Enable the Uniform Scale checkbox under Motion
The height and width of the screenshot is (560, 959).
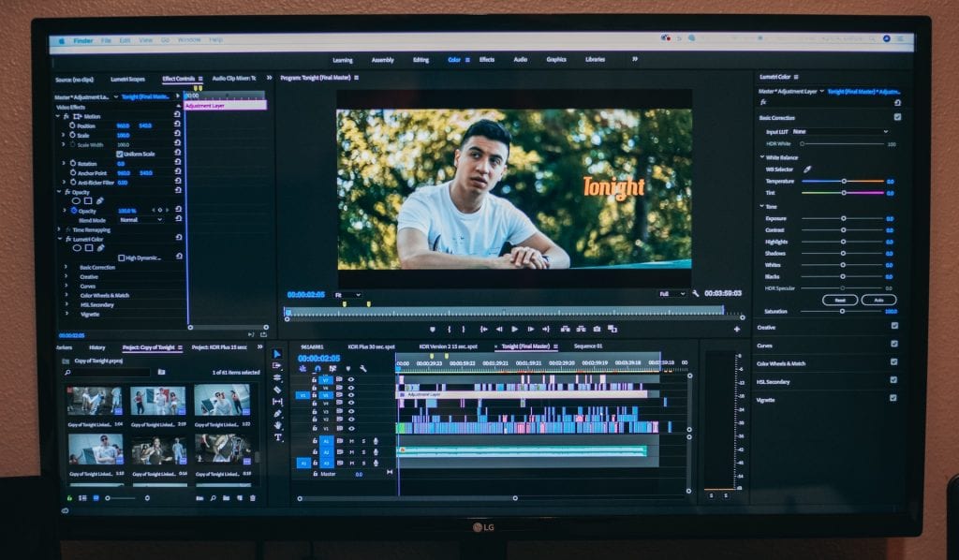click(119, 154)
